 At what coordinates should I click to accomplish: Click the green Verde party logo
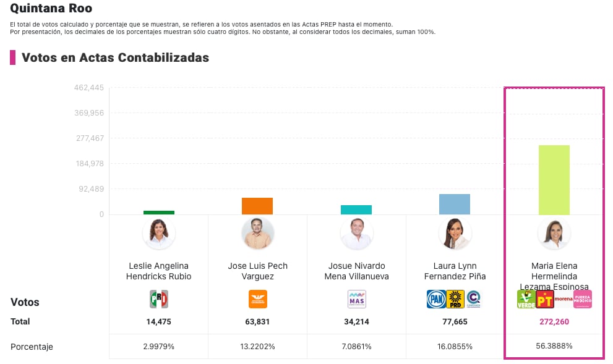click(526, 299)
